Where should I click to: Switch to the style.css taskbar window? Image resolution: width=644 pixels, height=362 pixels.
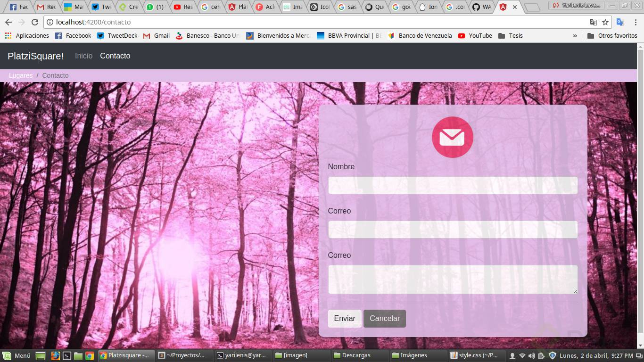pyautogui.click(x=477, y=355)
